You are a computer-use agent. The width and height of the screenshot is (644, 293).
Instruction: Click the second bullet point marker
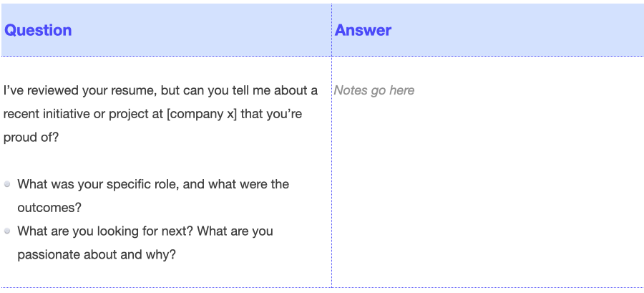(7, 231)
